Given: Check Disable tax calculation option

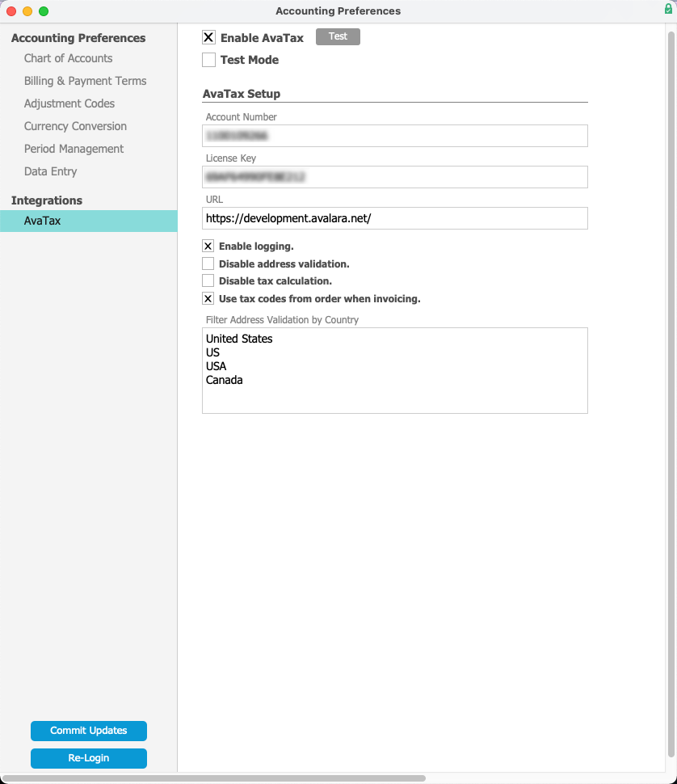Looking at the screenshot, I should pos(208,280).
